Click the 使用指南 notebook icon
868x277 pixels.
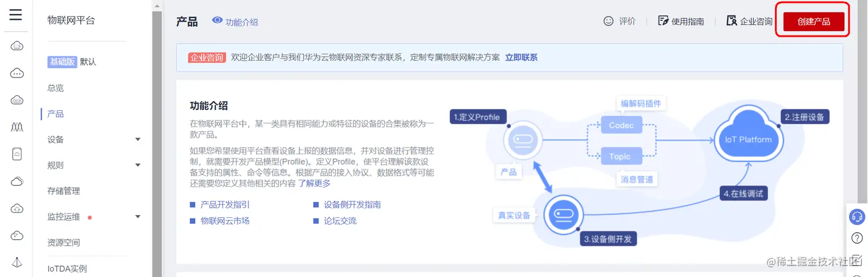(663, 21)
